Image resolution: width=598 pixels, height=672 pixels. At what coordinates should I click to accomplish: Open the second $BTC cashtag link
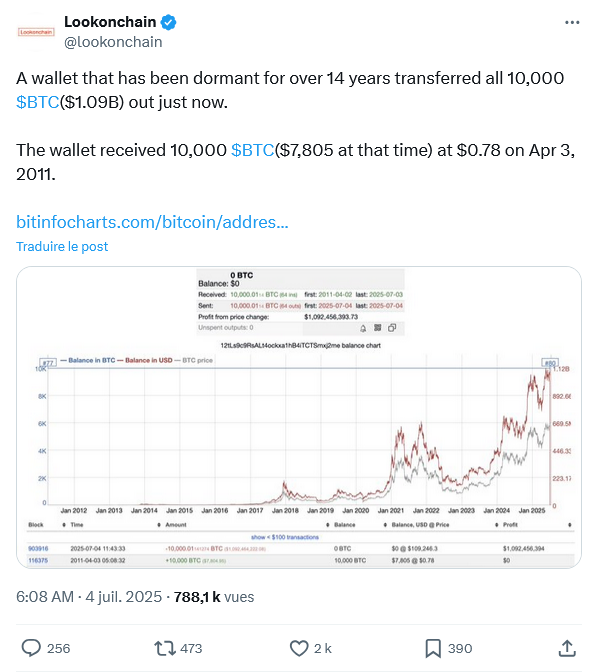tap(252, 150)
